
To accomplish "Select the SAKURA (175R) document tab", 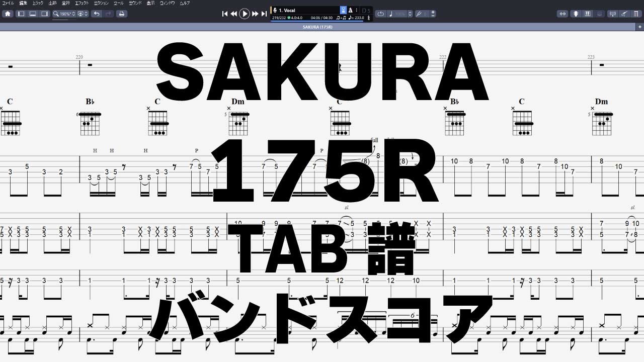I will (317, 27).
